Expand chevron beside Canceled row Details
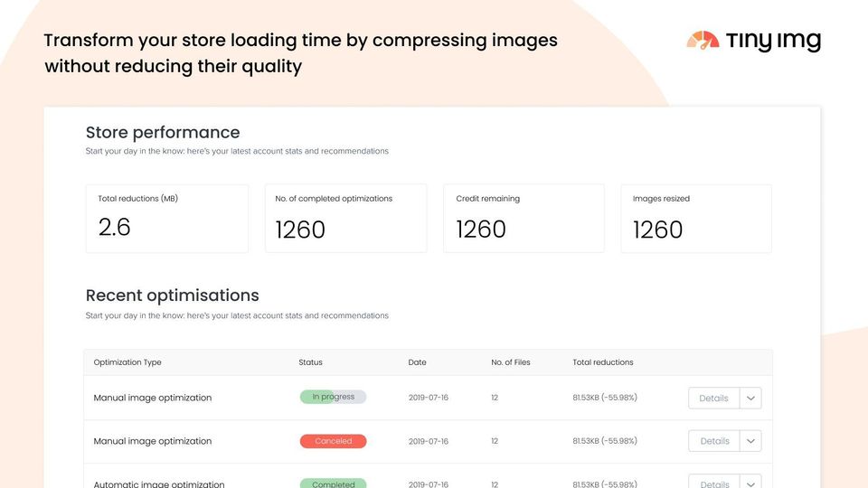This screenshot has width=868, height=488. click(x=750, y=441)
